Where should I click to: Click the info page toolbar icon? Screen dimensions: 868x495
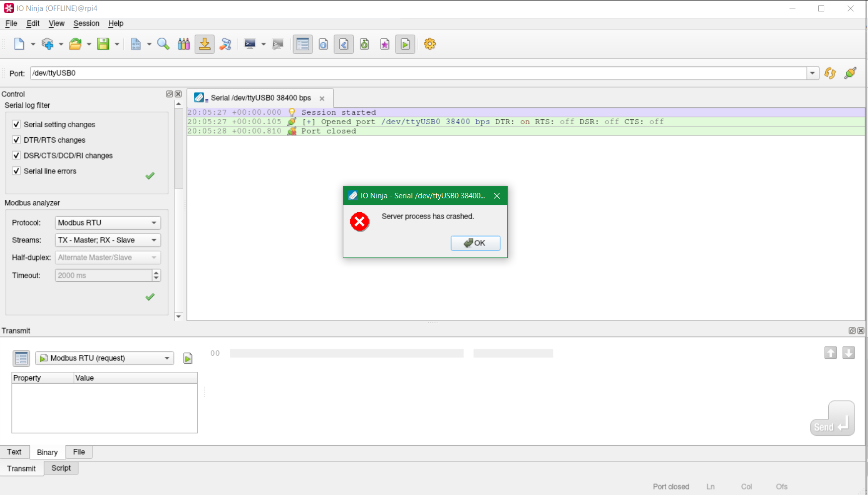click(323, 44)
